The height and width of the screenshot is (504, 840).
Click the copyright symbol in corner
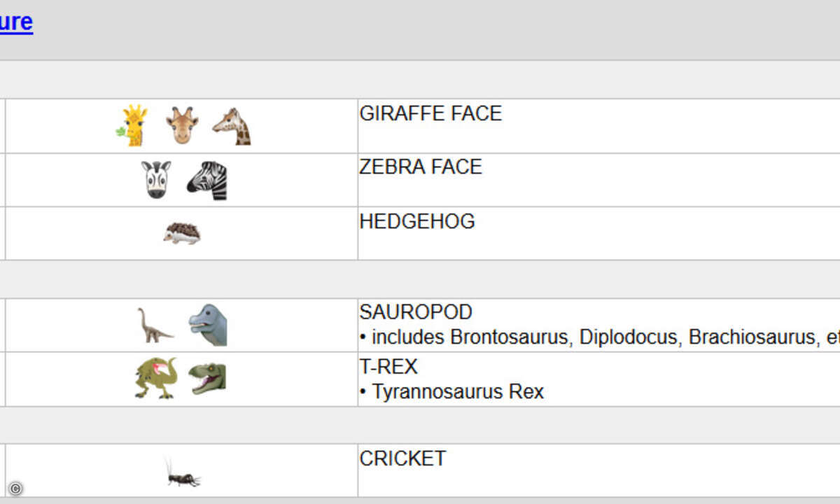click(15, 489)
